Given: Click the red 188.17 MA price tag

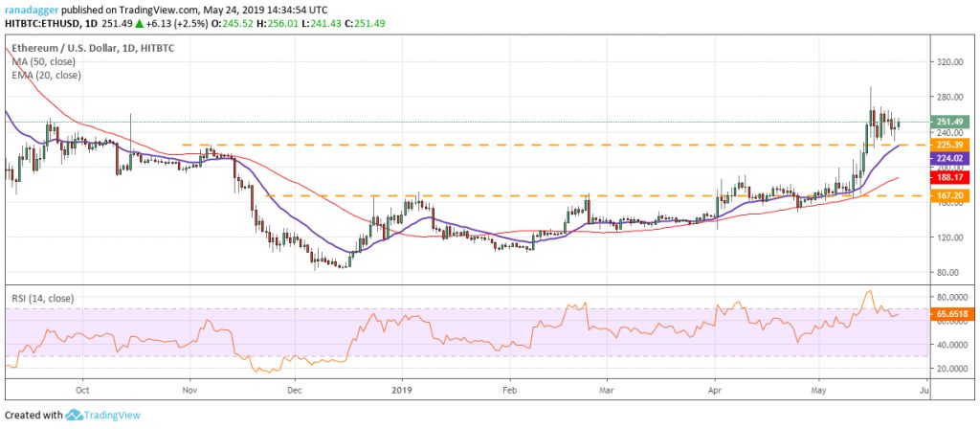Looking at the screenshot, I should click(950, 177).
